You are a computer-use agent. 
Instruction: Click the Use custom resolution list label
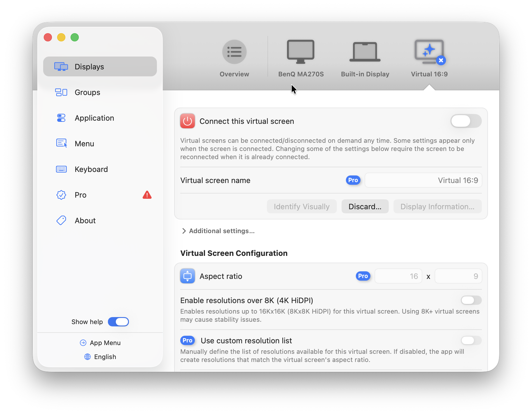click(x=246, y=340)
